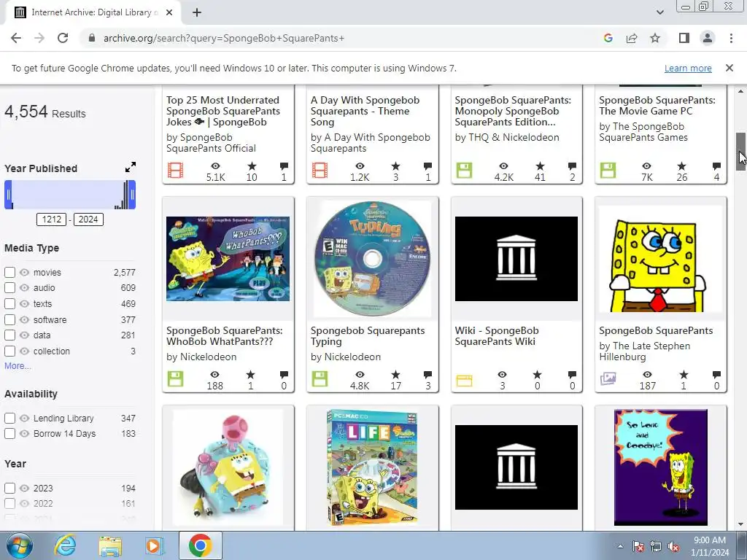Check the collection media type filter
747x560 pixels.
[9, 351]
